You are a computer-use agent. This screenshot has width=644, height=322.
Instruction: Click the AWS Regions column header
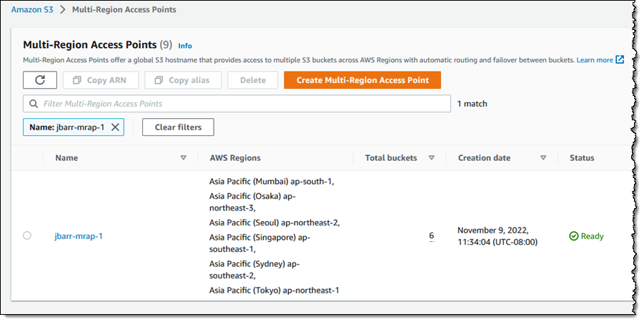click(235, 158)
